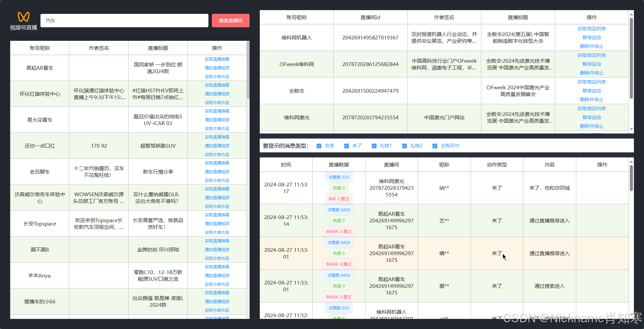Click 获取作者作品 for 长安Topspace
The height and width of the screenshot is (329, 644).
tap(217, 232)
